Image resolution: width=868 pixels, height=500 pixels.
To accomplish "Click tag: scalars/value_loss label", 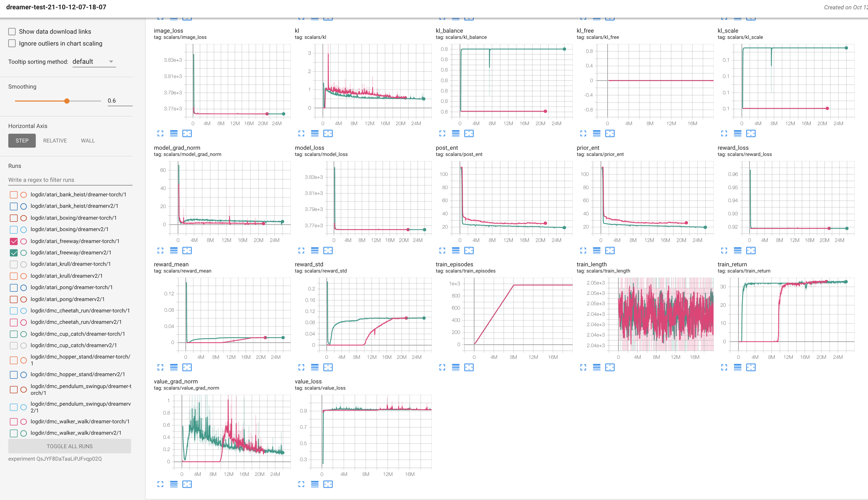I will coord(320,388).
